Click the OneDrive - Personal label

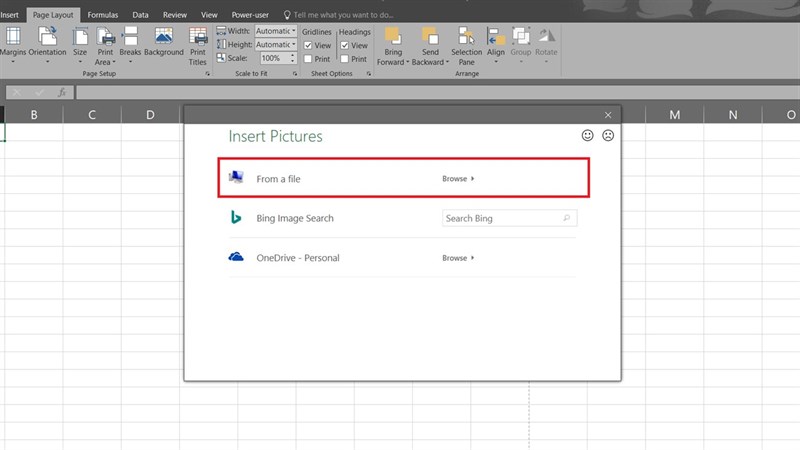coord(298,258)
